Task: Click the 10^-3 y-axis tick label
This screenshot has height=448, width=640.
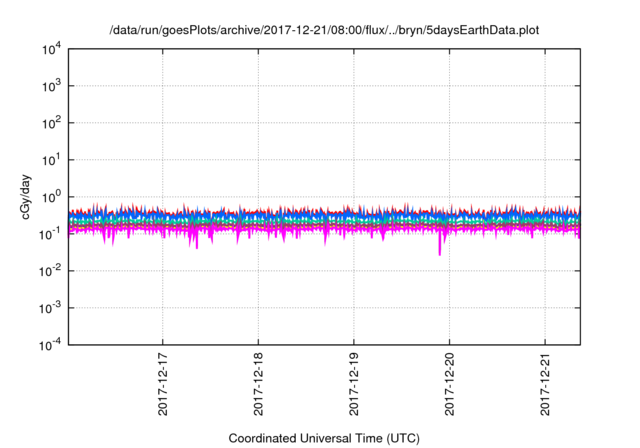Action: coord(50,308)
